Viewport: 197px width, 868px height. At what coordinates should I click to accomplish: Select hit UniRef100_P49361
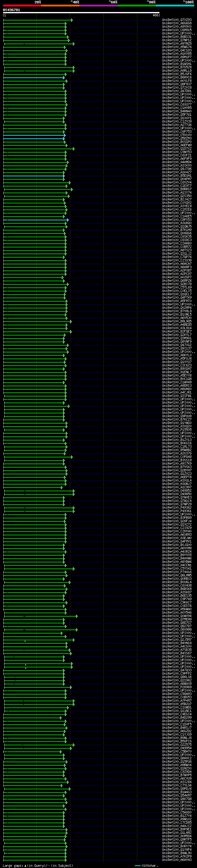[x=177, y=511]
